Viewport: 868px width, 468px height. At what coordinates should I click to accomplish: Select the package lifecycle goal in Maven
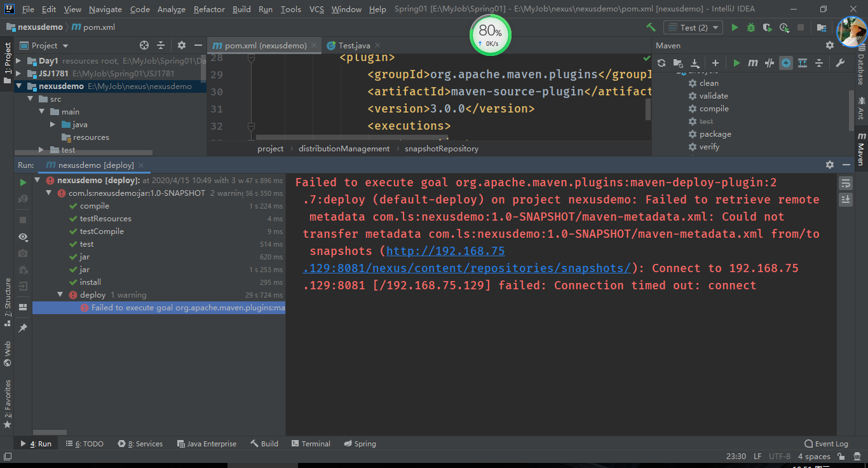pyautogui.click(x=715, y=134)
